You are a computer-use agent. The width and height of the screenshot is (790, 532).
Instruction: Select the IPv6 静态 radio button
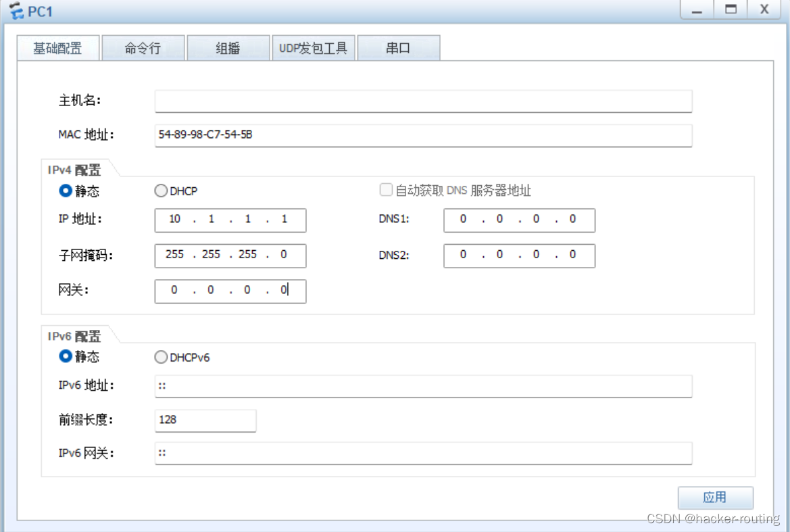click(66, 357)
